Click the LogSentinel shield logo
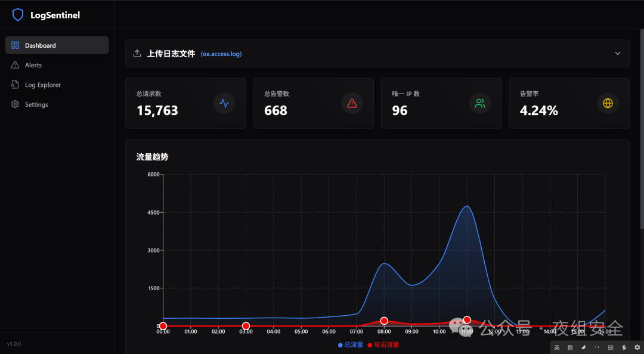 tap(17, 14)
